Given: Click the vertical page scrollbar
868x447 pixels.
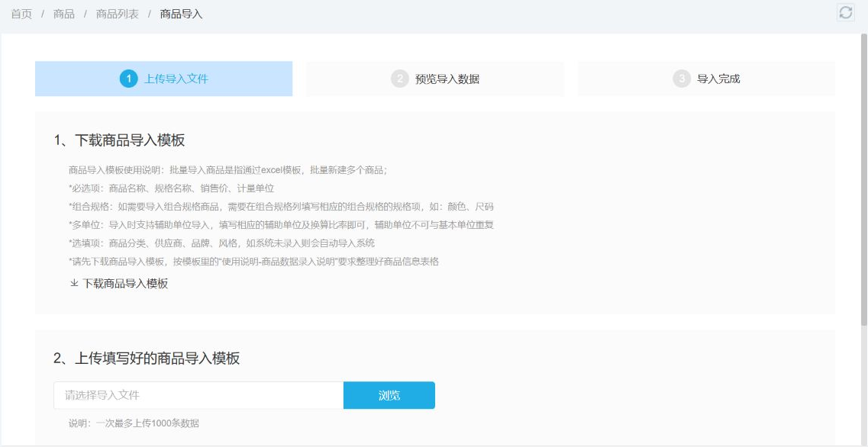Looking at the screenshot, I should (x=864, y=179).
